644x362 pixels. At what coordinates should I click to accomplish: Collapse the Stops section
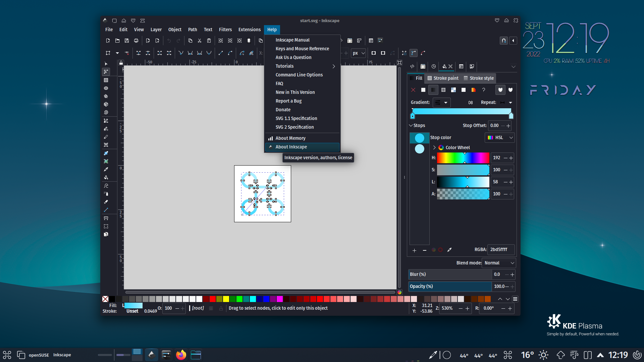pos(411,125)
